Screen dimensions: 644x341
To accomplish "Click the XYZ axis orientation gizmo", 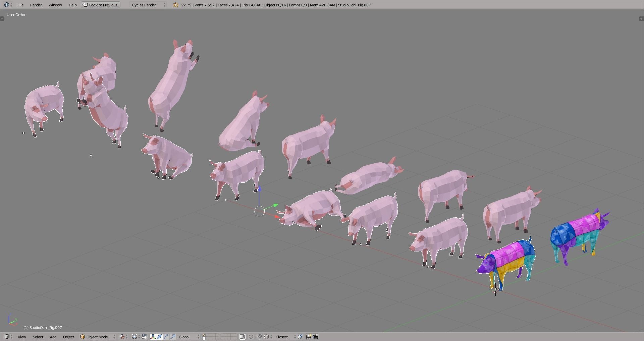I will tap(12, 320).
